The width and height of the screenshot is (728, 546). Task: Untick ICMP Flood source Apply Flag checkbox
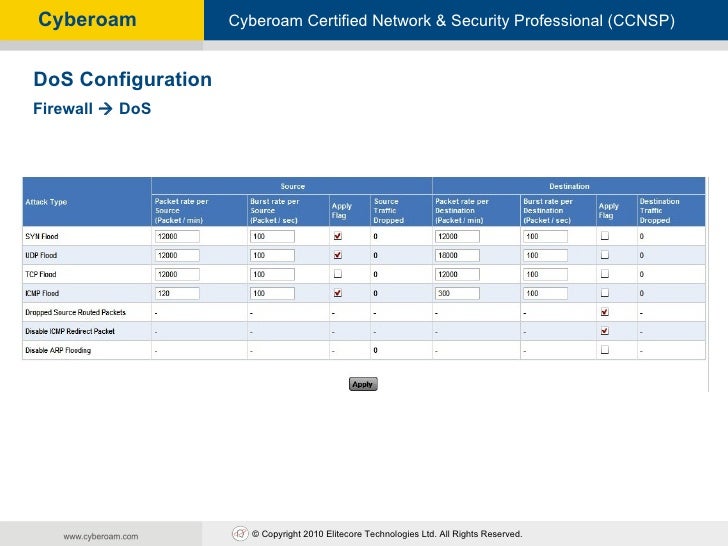[x=338, y=293]
